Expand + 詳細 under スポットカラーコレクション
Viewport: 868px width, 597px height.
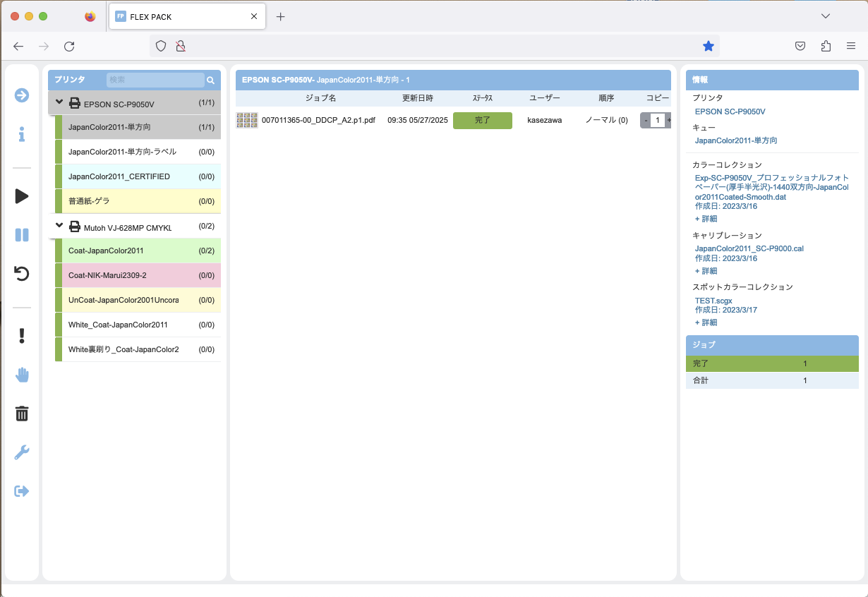[706, 322]
